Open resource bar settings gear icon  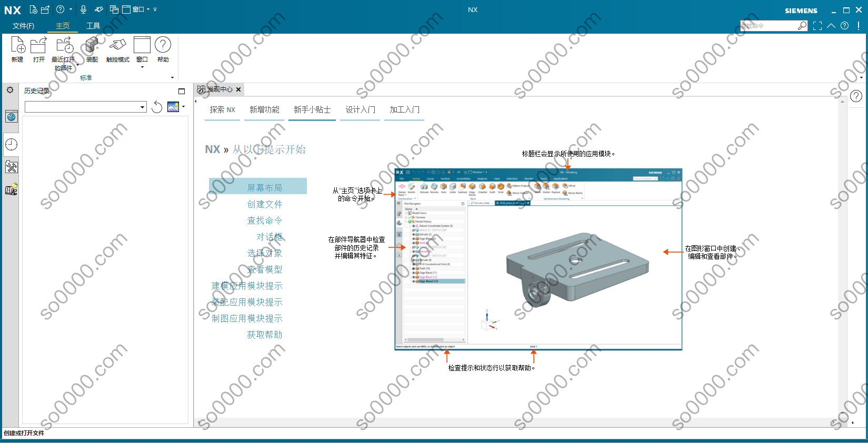[x=10, y=90]
